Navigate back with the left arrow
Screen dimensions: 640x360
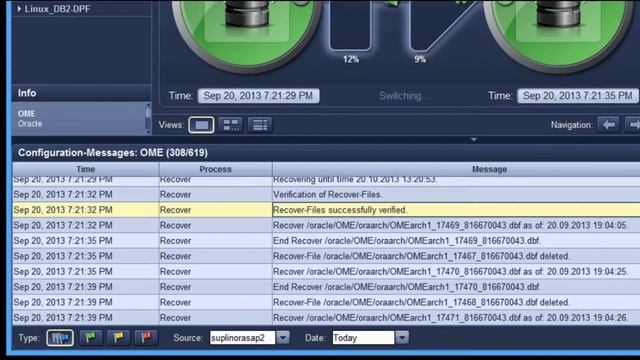(609, 124)
